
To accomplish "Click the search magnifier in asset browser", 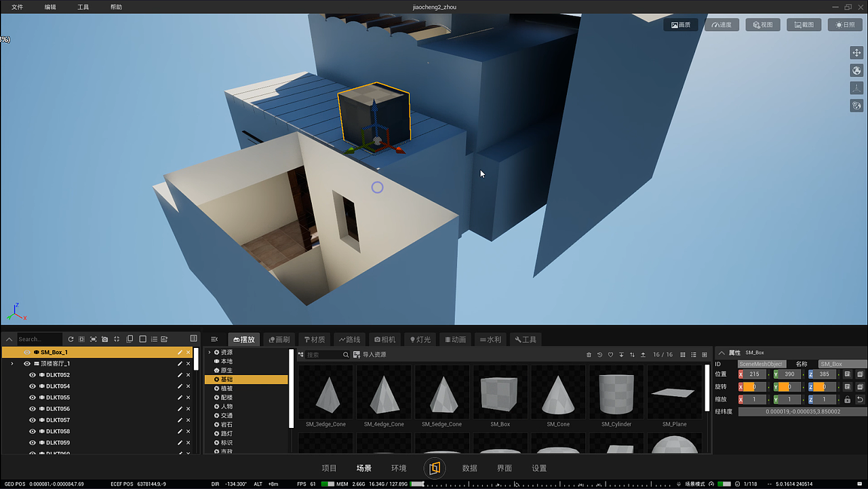I will 346,355.
